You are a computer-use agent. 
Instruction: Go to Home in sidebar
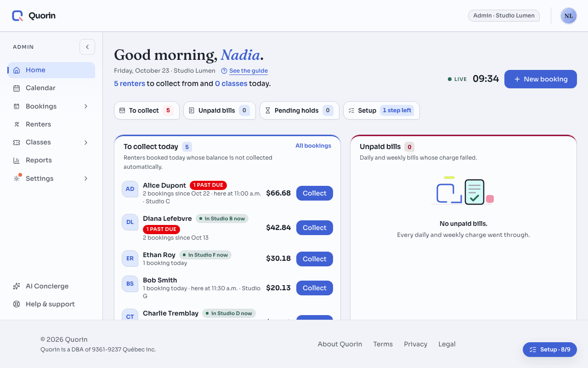pyautogui.click(x=51, y=70)
